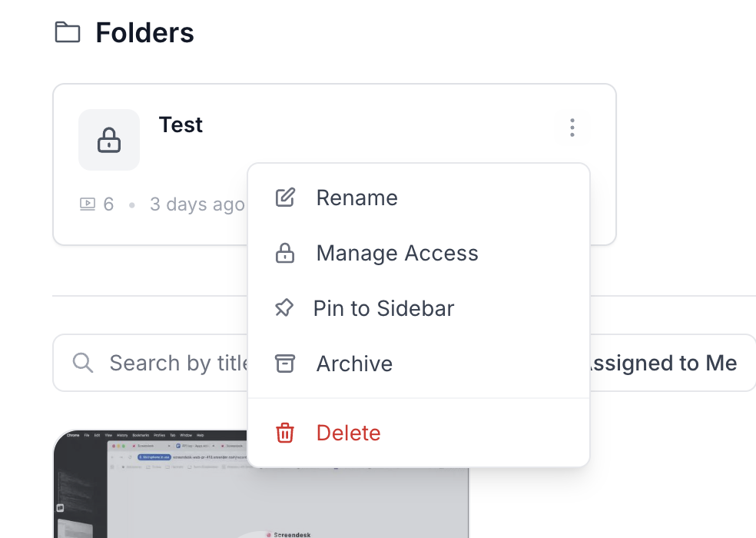Click the padlock icon beside Manage Access
Viewport: 756px width, 538px height.
(x=285, y=253)
